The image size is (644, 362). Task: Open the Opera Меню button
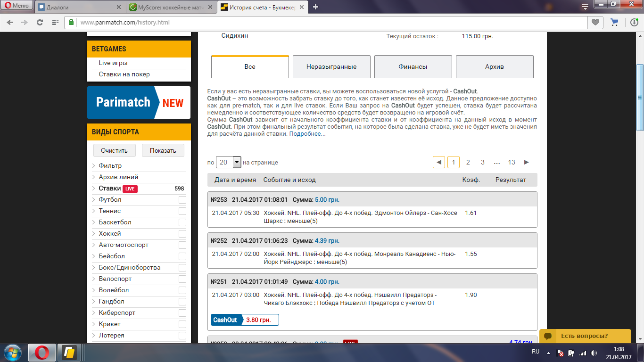coord(17,6)
